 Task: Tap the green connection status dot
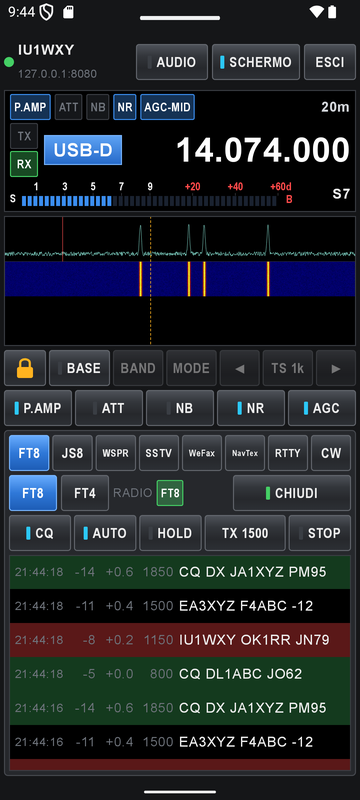9,62
